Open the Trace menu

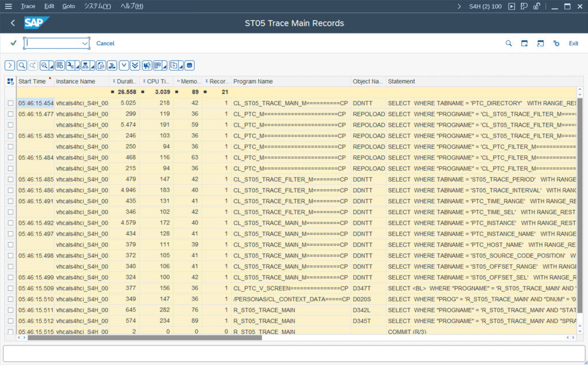[28, 6]
